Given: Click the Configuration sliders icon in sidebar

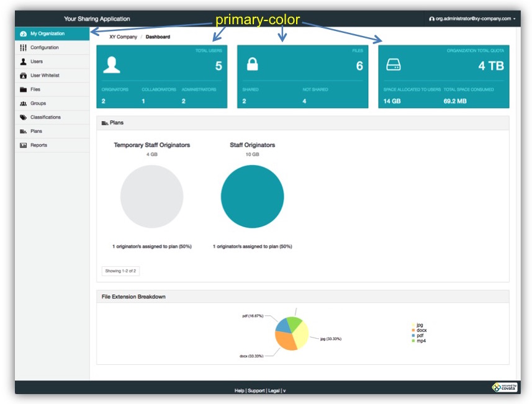Looking at the screenshot, I should [23, 48].
